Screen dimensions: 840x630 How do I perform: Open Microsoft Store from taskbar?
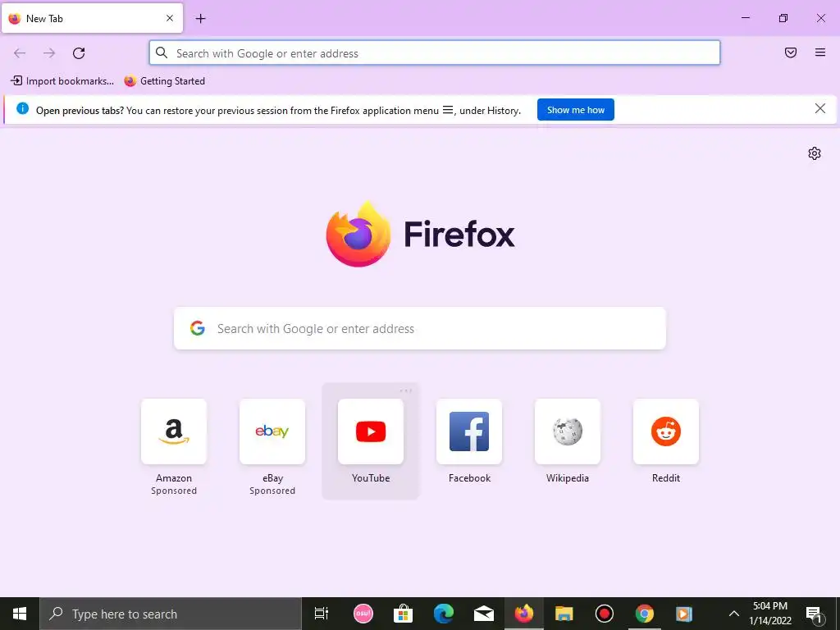point(403,614)
